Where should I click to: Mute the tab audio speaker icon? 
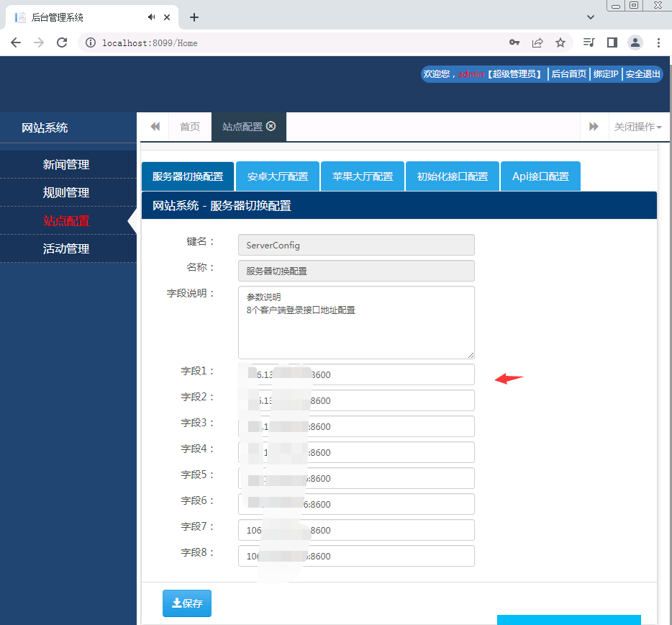151,17
